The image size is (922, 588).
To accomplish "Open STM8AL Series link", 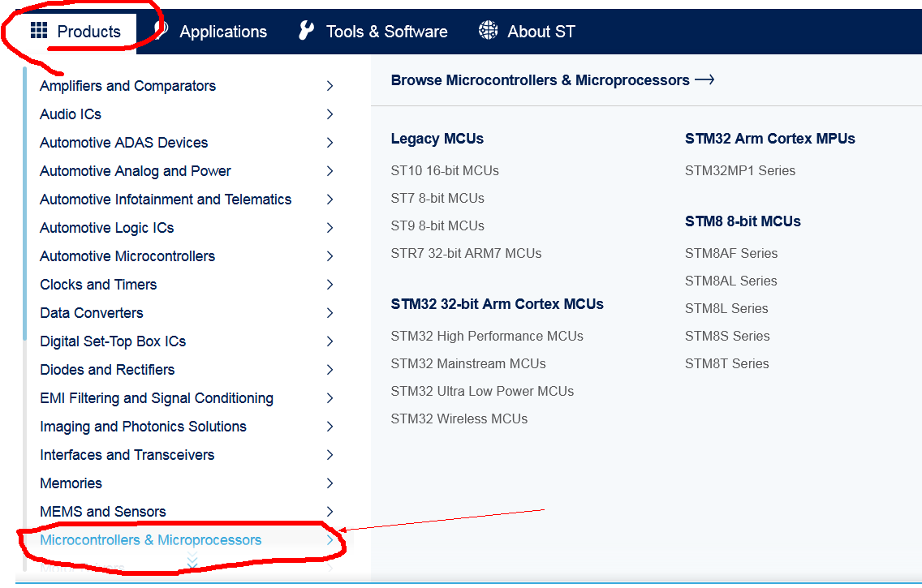I will 731,281.
